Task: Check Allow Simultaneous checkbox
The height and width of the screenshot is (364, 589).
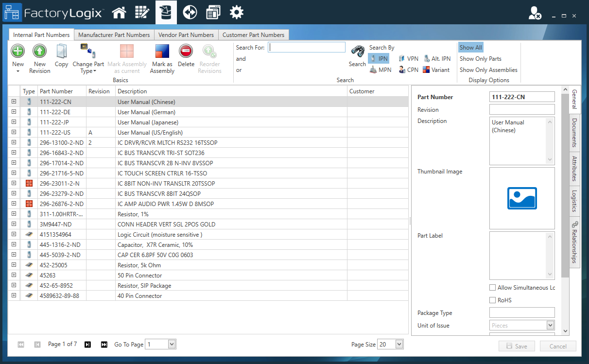Action: (493, 288)
